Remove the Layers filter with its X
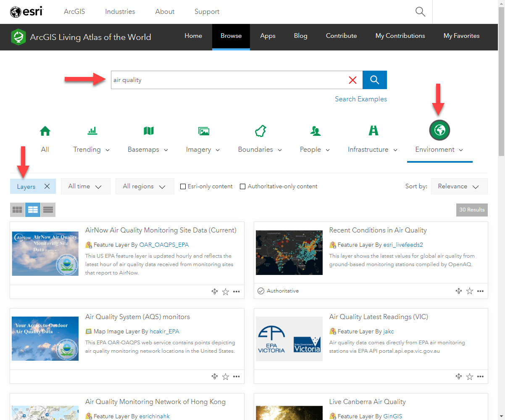The width and height of the screenshot is (505, 420). pyautogui.click(x=47, y=186)
